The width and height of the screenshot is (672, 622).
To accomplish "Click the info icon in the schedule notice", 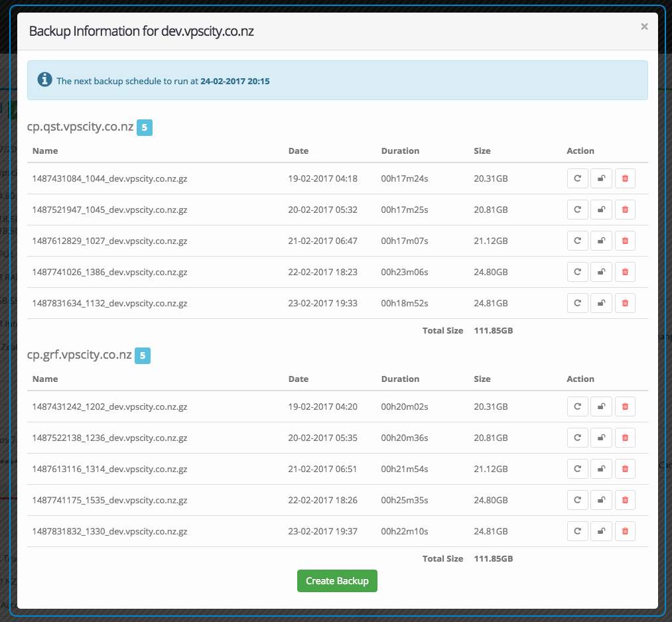I will coord(44,80).
